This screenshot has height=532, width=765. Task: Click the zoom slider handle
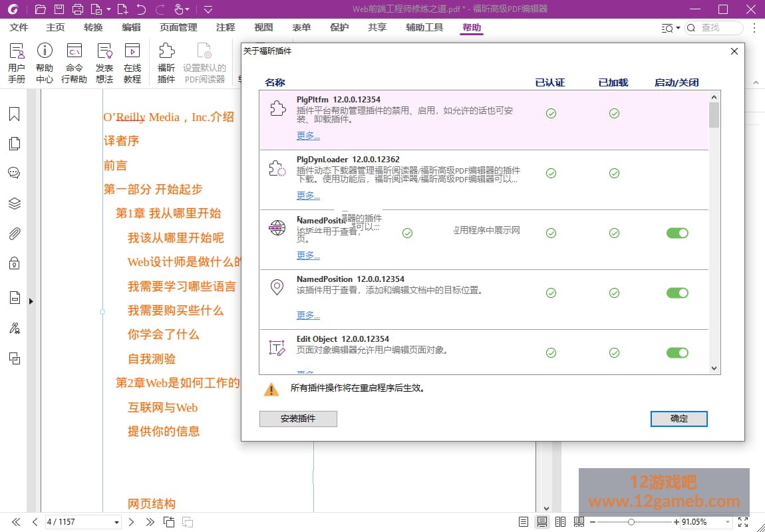631,522
